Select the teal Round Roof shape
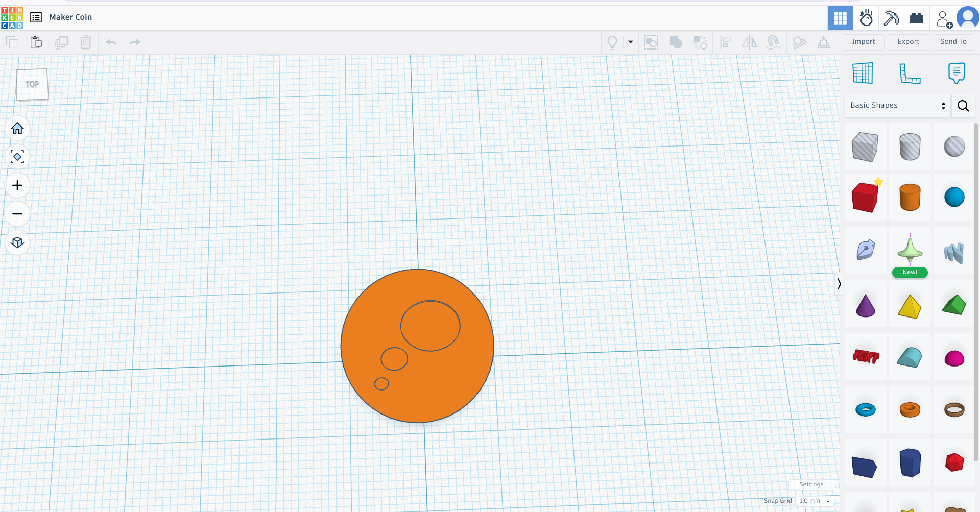The width and height of the screenshot is (980, 512). (x=910, y=357)
